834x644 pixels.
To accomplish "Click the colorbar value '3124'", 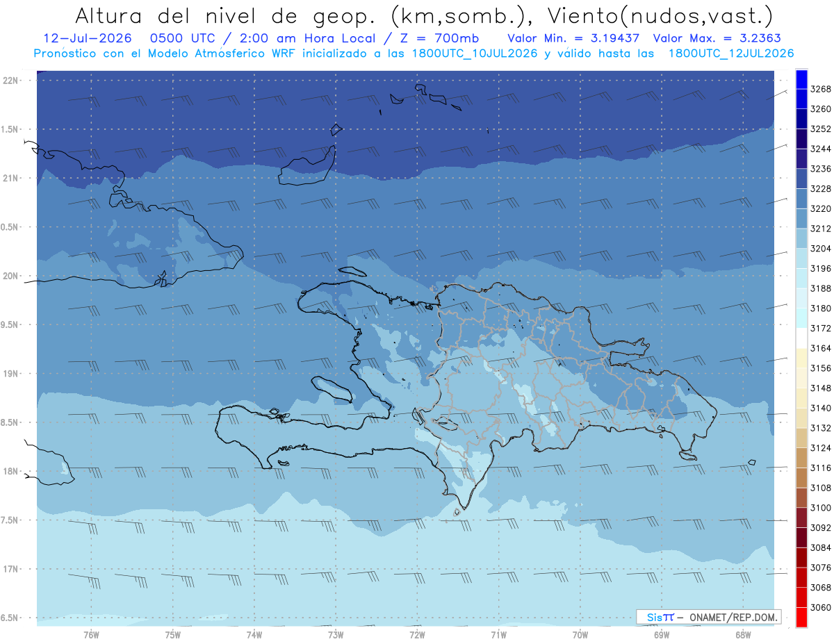I will (x=821, y=448).
